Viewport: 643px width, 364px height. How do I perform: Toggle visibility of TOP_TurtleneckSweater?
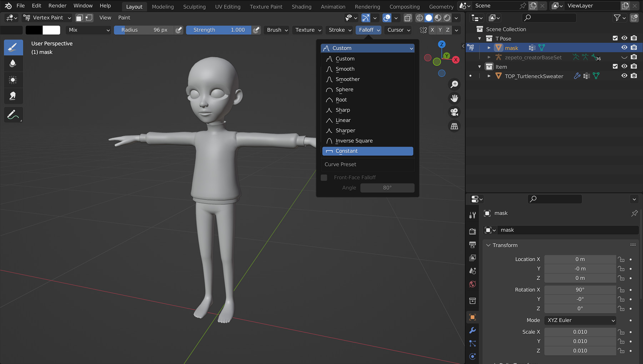point(624,76)
